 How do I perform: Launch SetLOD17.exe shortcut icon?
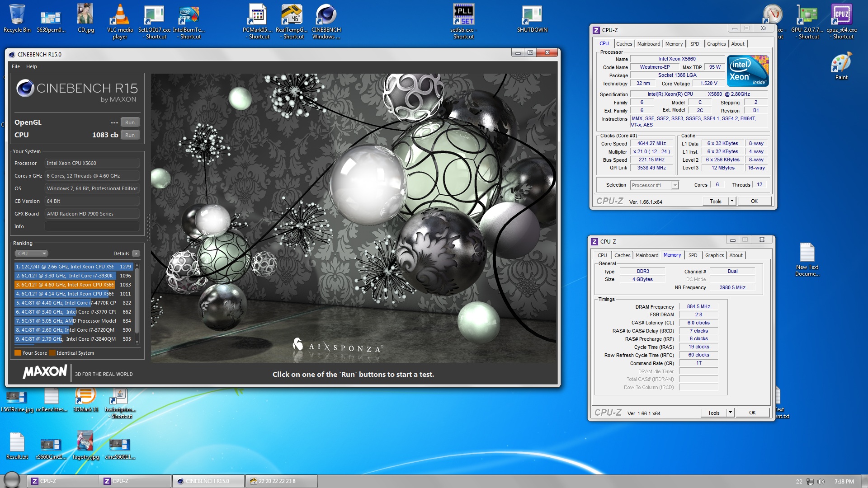154,21
